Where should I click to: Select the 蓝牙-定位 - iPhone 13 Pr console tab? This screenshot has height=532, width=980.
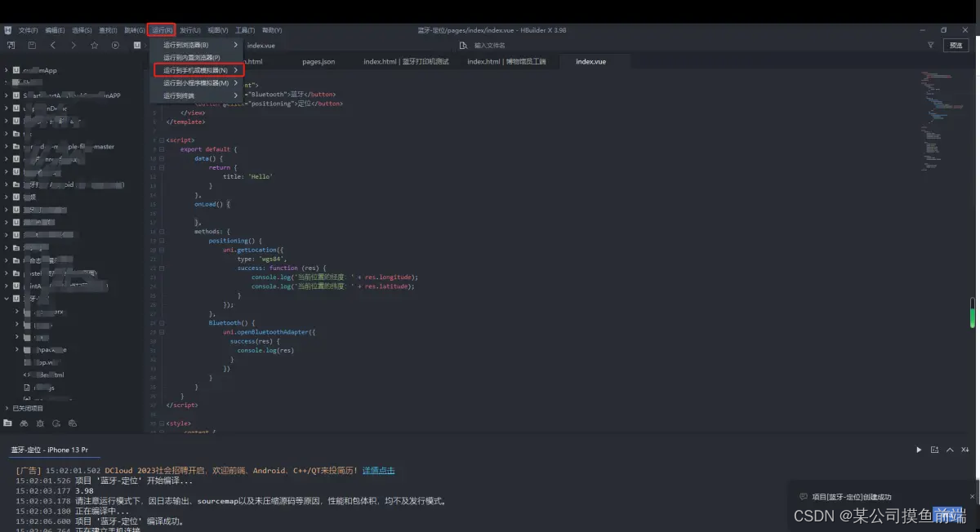[50, 450]
